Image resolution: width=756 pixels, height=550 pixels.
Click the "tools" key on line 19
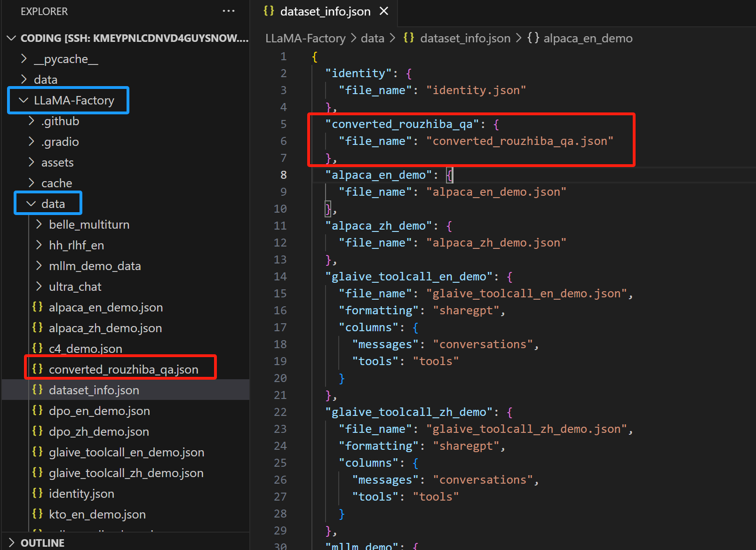pyautogui.click(x=375, y=361)
